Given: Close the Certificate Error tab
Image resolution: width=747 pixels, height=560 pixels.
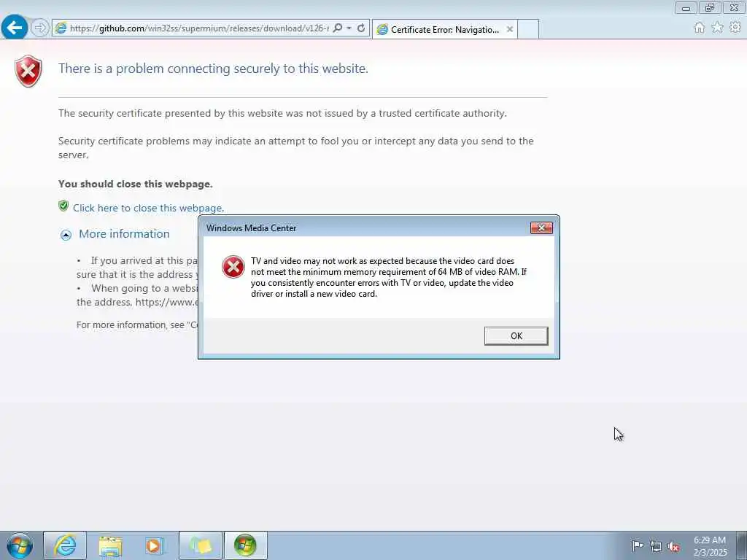Looking at the screenshot, I should 509,29.
